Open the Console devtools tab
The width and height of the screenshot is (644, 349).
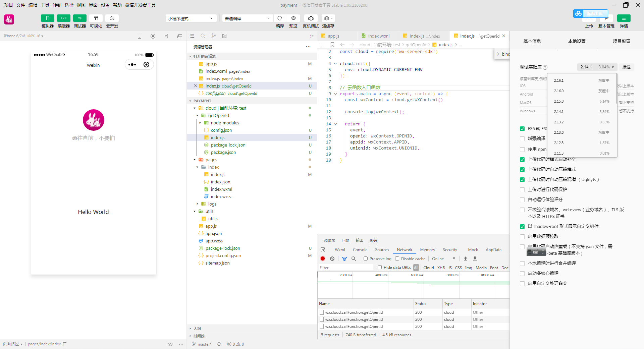click(360, 250)
